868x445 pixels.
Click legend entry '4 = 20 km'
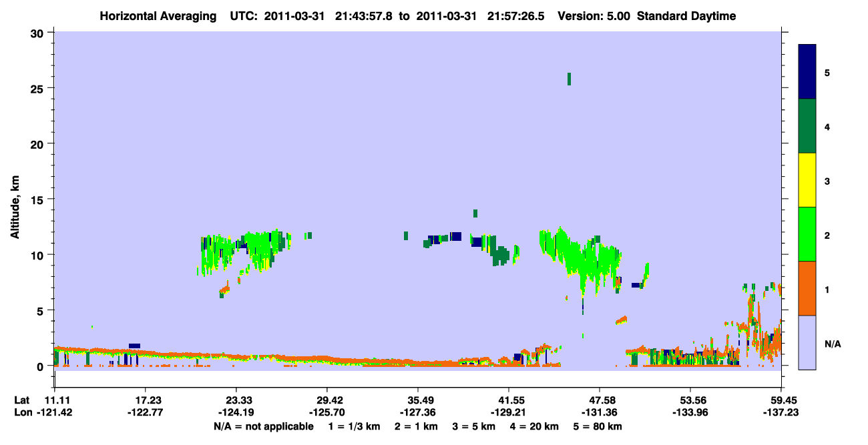[x=534, y=426]
